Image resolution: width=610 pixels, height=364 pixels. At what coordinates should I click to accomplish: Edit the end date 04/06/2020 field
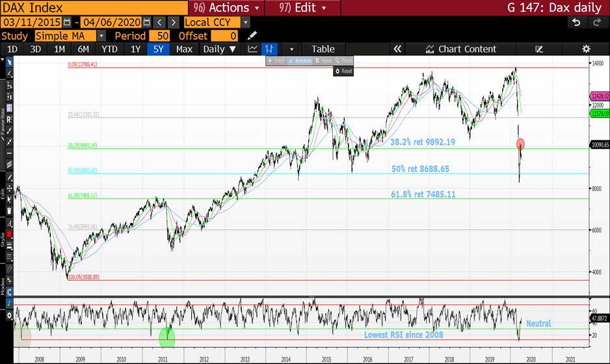112,22
